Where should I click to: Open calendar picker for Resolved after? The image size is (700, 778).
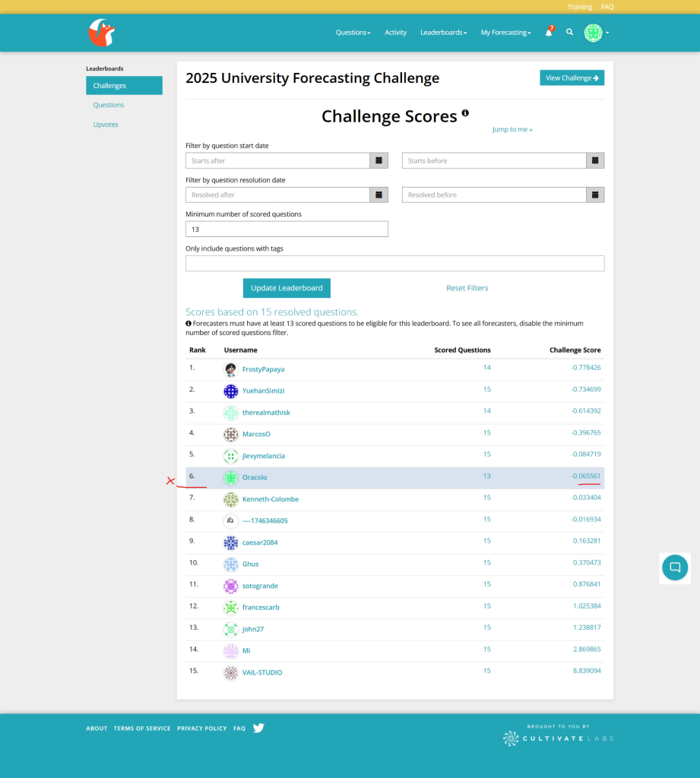click(379, 194)
